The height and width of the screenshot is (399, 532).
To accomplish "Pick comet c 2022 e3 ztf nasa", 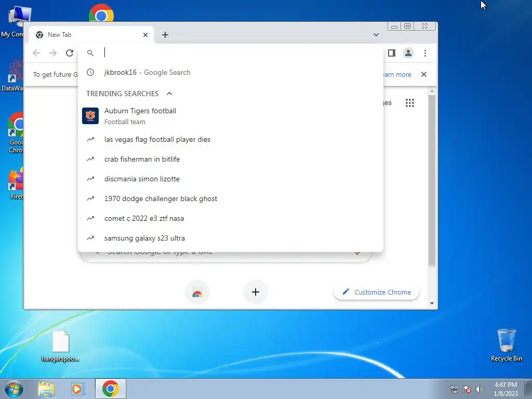I will pos(231,218).
